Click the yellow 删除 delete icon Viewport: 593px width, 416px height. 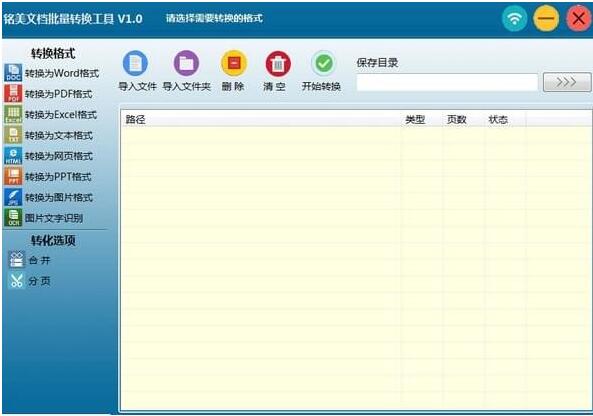[x=234, y=63]
